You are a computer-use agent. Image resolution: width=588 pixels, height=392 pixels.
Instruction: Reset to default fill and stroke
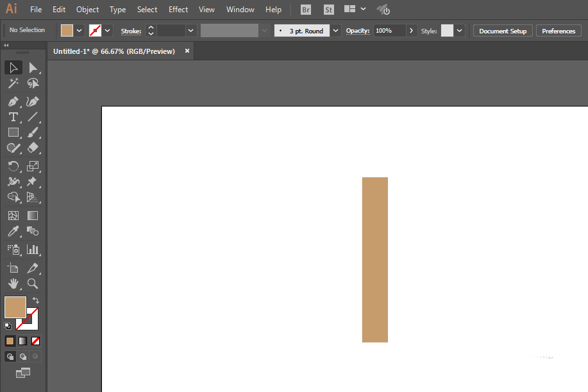coord(8,326)
